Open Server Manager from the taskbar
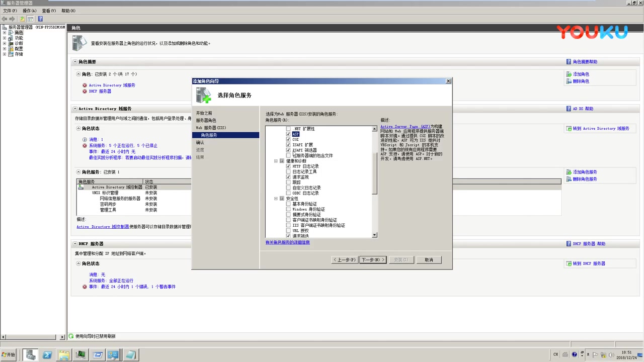Viewport: 644px width, 362px height. (x=30, y=355)
